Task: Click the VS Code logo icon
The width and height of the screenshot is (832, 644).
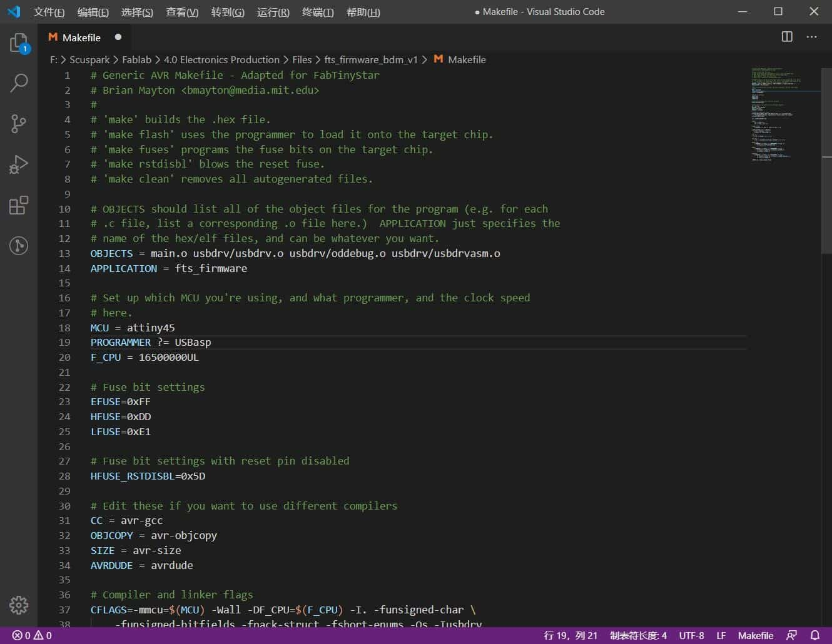Action: (x=14, y=11)
